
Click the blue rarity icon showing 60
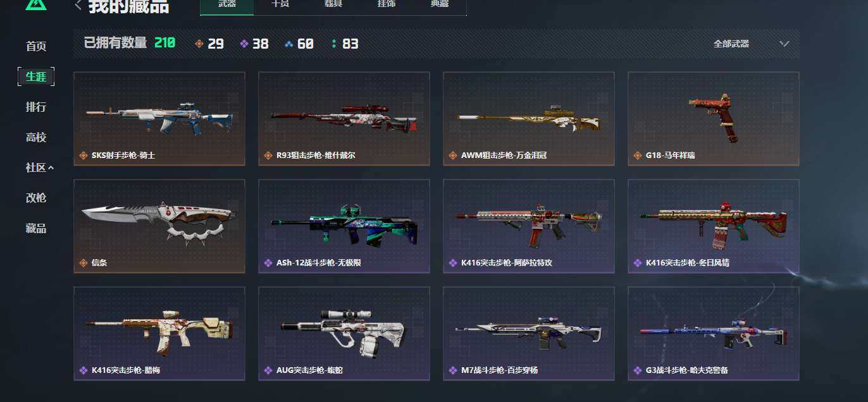coord(289,44)
